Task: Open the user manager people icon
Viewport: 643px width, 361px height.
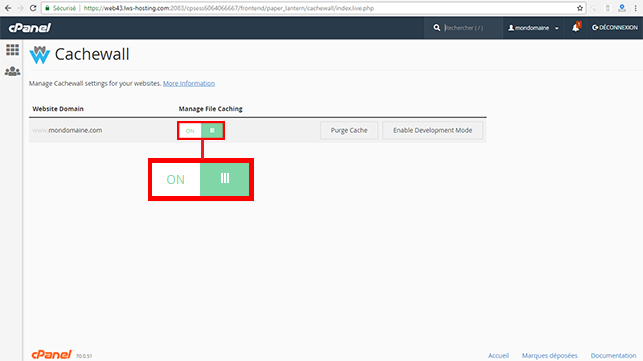Action: [x=12, y=71]
